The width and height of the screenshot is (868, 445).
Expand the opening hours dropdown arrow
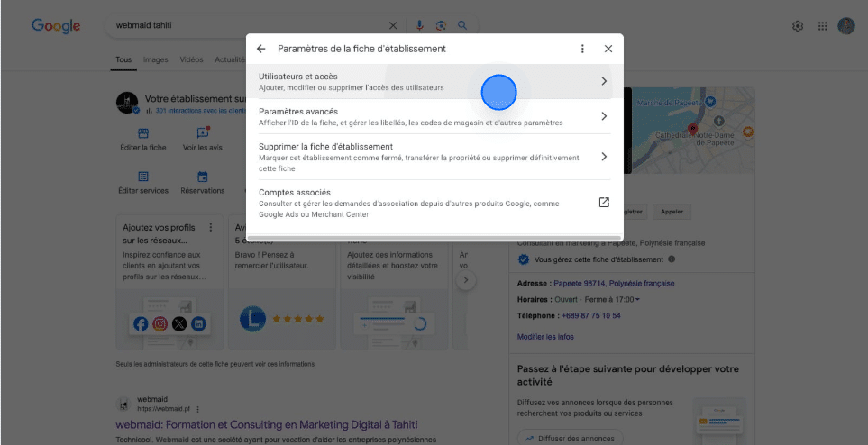point(637,299)
